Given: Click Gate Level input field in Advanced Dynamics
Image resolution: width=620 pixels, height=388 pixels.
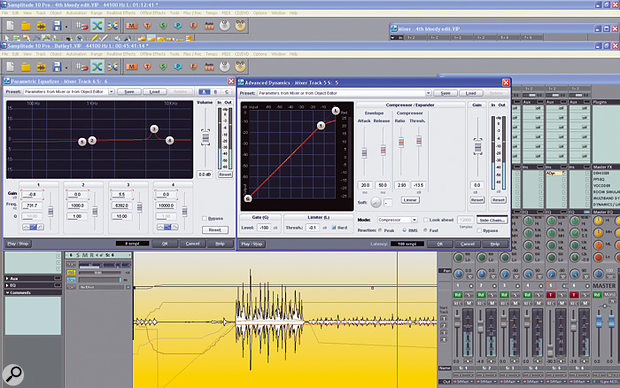Looking at the screenshot, I should click(x=264, y=227).
